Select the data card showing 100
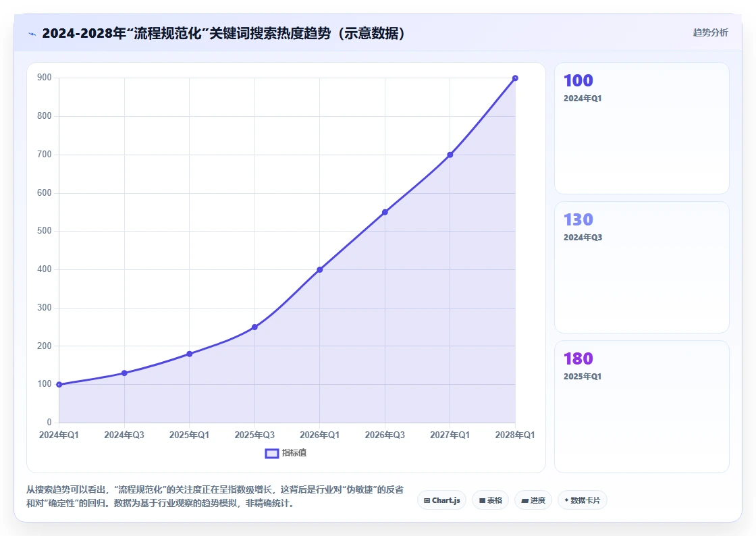 point(642,128)
